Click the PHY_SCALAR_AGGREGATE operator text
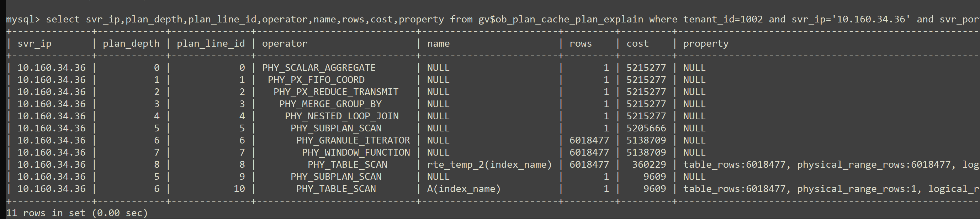980x219 pixels. (x=318, y=68)
